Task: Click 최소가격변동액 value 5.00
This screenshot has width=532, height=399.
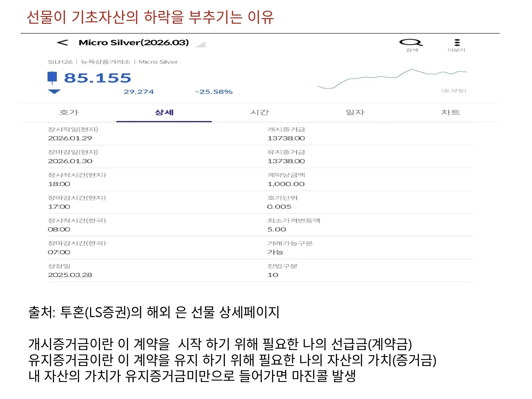Action: tap(277, 229)
